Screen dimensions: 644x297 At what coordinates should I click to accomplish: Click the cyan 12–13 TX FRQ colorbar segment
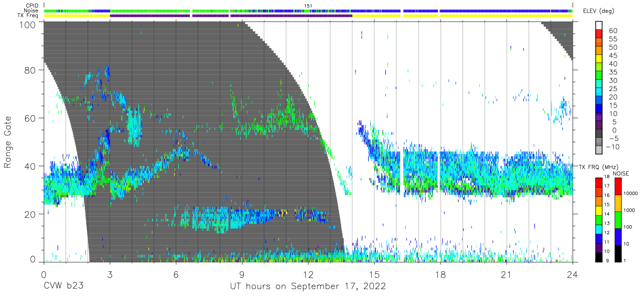click(598, 228)
